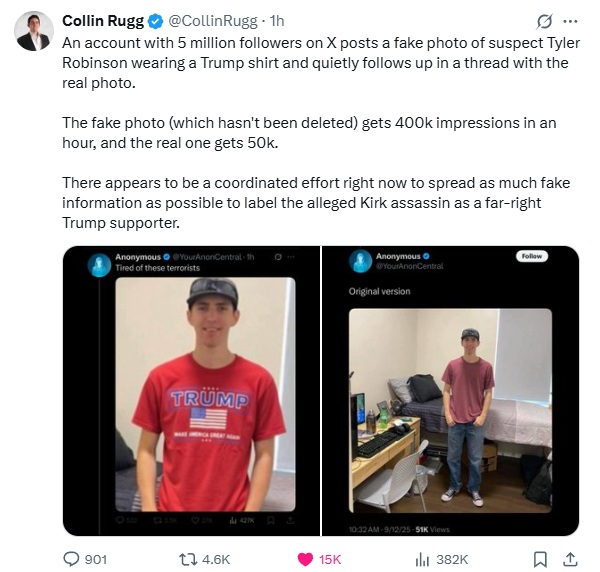The width and height of the screenshot is (600, 572).
Task: Toggle the pink heart like button
Action: [x=305, y=559]
